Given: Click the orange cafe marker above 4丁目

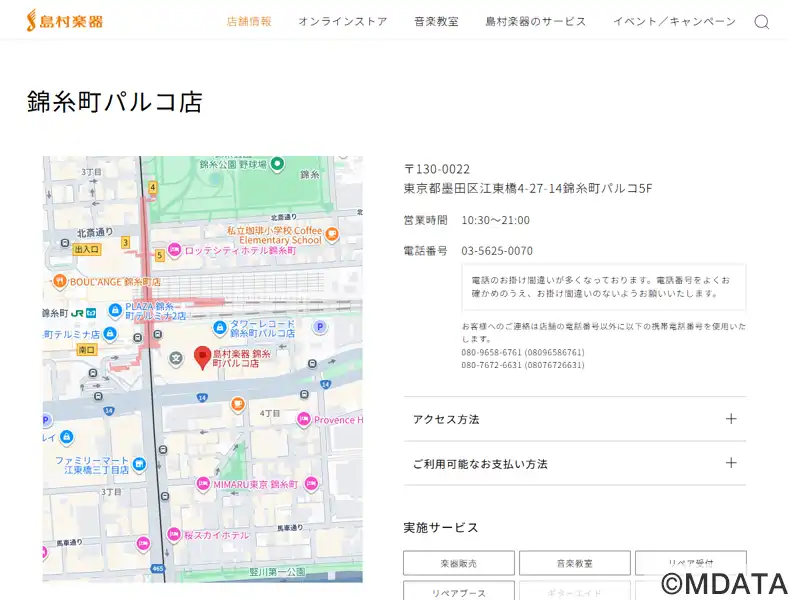Looking at the screenshot, I should (237, 405).
